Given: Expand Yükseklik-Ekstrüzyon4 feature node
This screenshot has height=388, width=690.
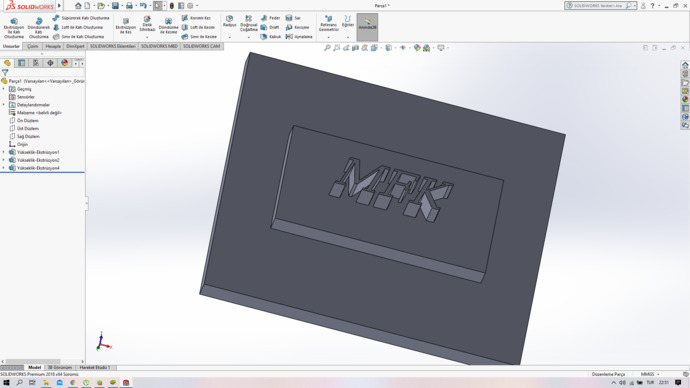Looking at the screenshot, I should pyautogui.click(x=4, y=168).
